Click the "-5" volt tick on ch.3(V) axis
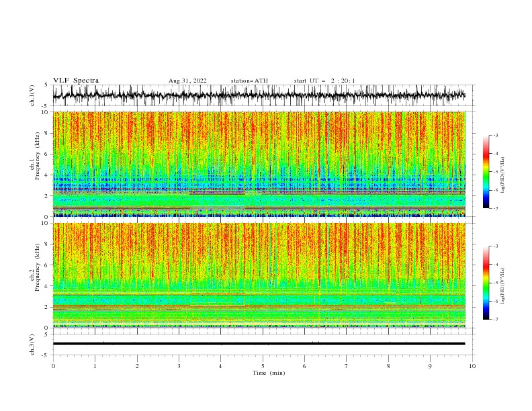532x411 pixels. 45,355
